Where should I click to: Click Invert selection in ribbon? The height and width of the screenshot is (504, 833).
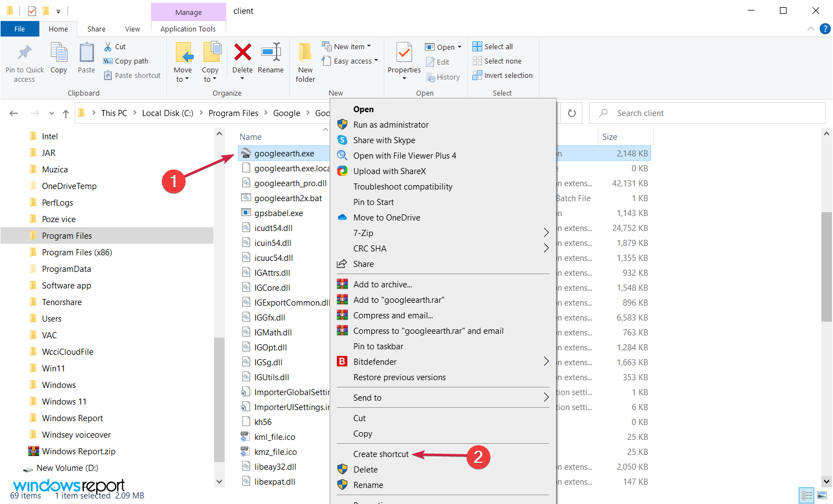tap(502, 75)
